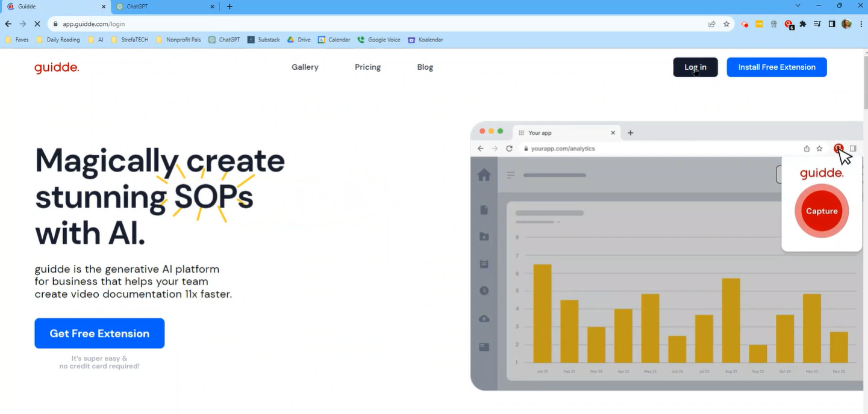This screenshot has width=868, height=414.
Task: Open the guidde extension with badge 6
Action: click(x=789, y=25)
